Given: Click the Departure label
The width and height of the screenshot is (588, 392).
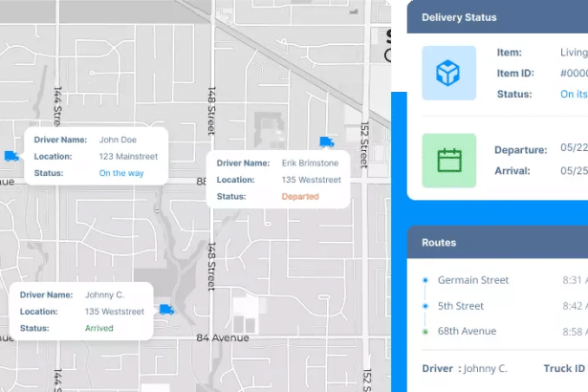Looking at the screenshot, I should (x=520, y=150).
